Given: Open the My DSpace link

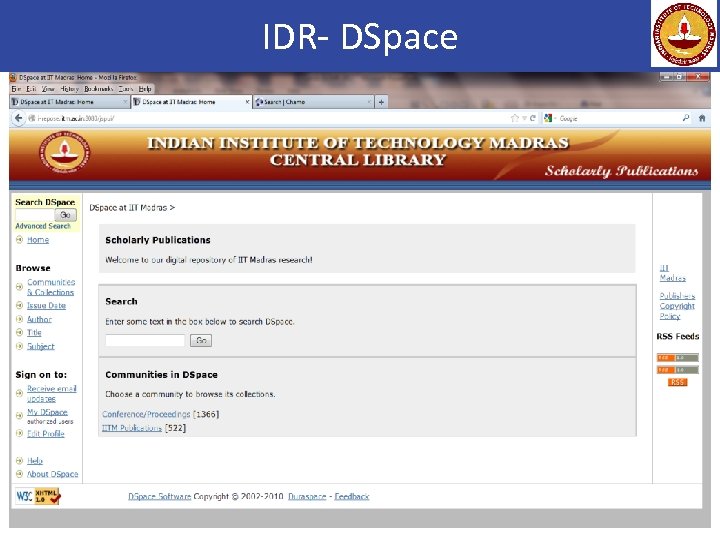Looking at the screenshot, I should point(47,412).
